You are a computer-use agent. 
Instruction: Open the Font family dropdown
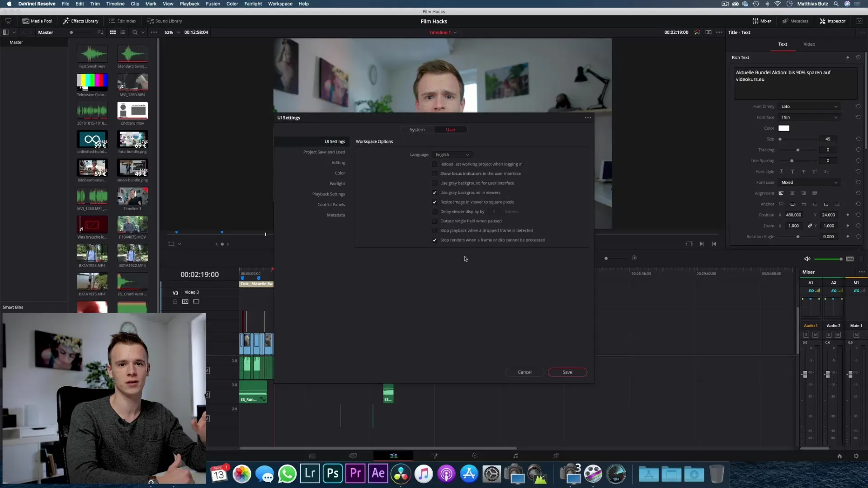coord(809,107)
